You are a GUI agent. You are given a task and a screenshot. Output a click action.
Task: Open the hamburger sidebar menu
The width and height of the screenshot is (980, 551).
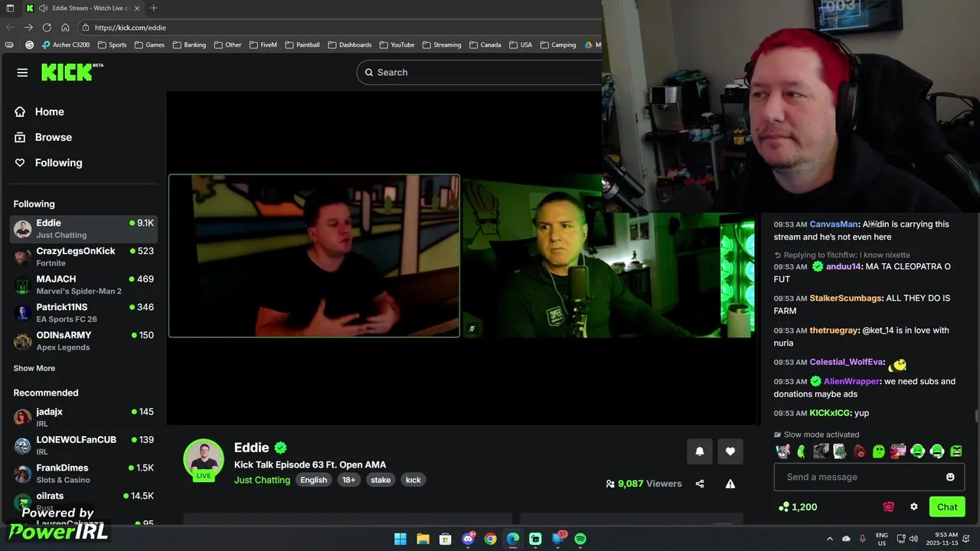(x=22, y=73)
